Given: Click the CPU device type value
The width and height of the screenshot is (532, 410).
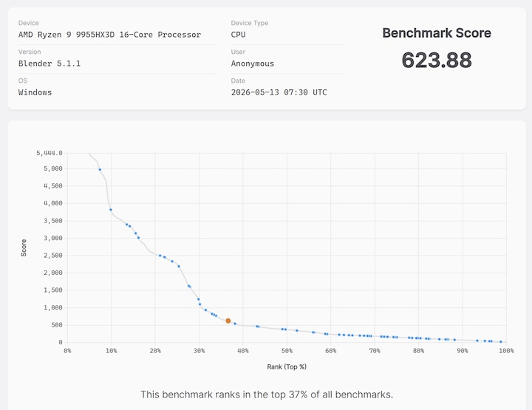Looking at the screenshot, I should click(x=238, y=35).
